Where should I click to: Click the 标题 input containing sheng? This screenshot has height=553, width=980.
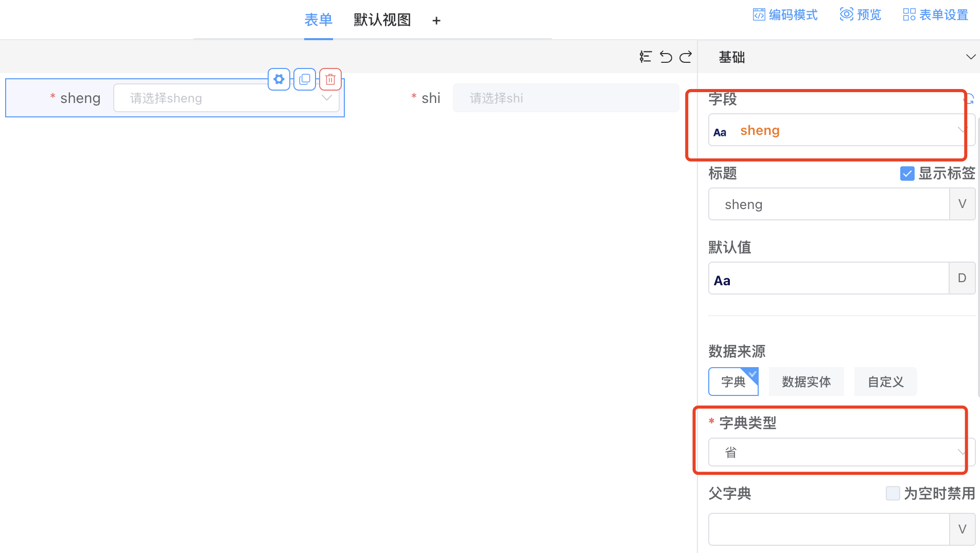click(x=829, y=204)
